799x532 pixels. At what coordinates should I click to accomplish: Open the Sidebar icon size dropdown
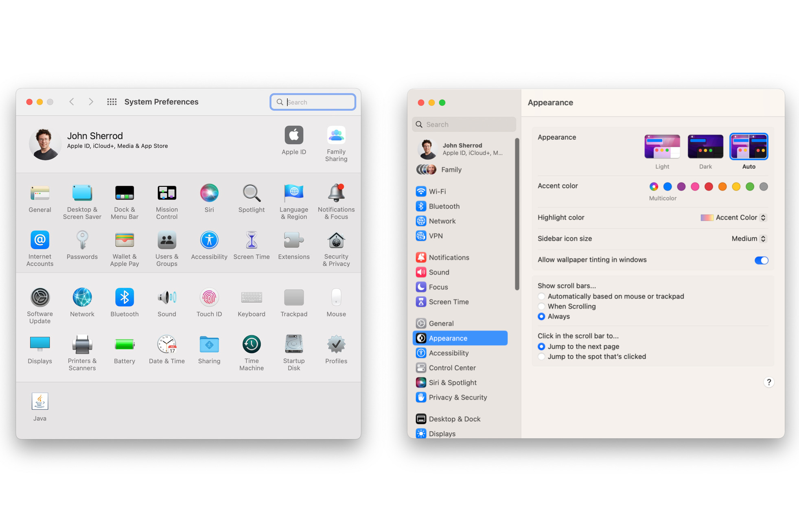(749, 239)
